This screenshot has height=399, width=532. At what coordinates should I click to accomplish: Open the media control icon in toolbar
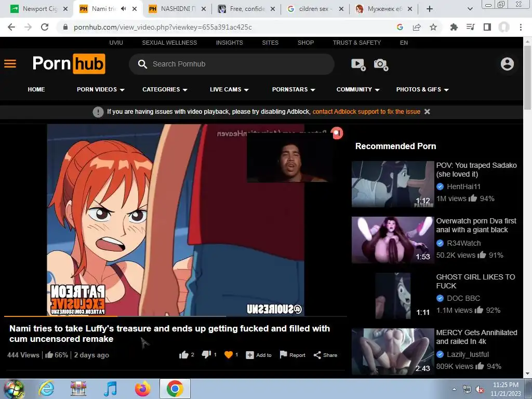[x=471, y=27]
